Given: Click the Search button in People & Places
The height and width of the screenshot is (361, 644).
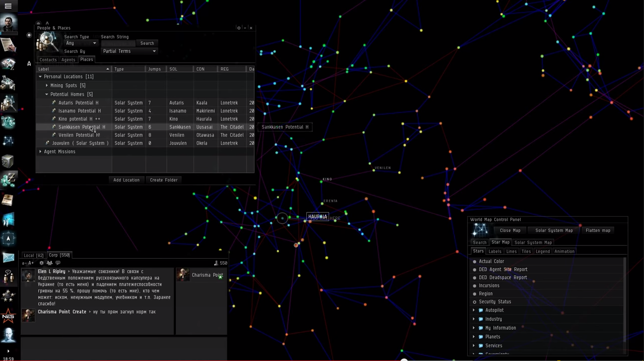Looking at the screenshot, I should coord(147,43).
